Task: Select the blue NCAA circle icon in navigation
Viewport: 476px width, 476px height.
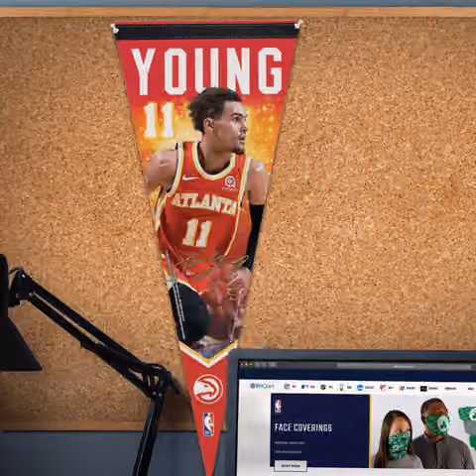Action: point(360,388)
